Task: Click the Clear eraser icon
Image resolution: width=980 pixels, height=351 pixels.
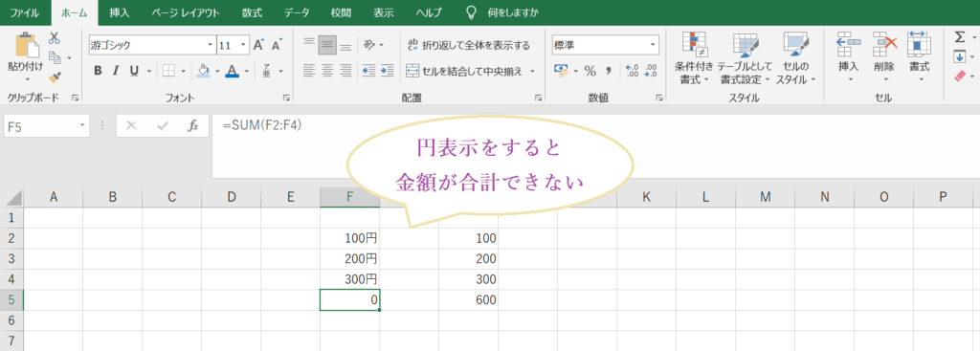Action: click(x=961, y=76)
